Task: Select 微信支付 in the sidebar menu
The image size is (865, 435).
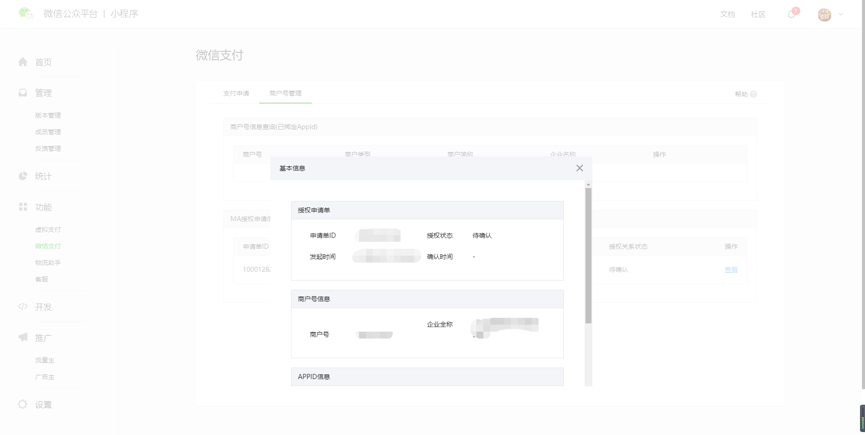Action: (x=48, y=246)
